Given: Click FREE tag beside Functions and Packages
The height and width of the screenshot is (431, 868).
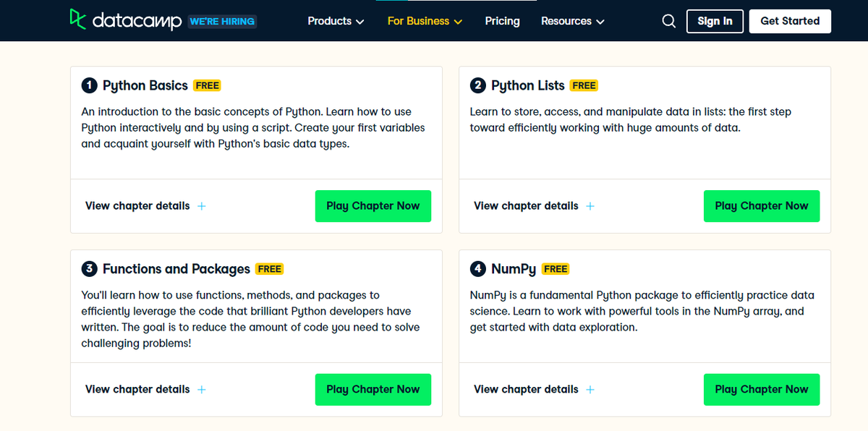Looking at the screenshot, I should click(x=269, y=269).
